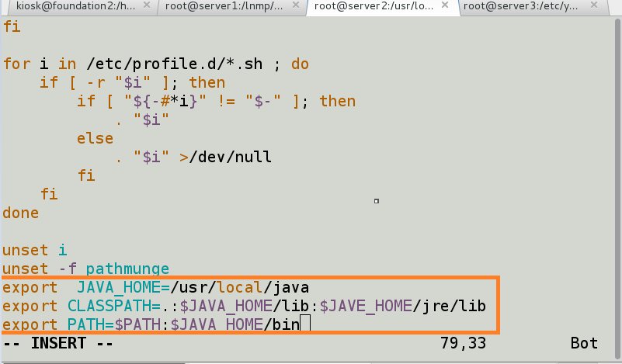Click the 'Bot' scroll position indicator
Image resolution: width=622 pixels, height=364 pixels.
pos(584,343)
